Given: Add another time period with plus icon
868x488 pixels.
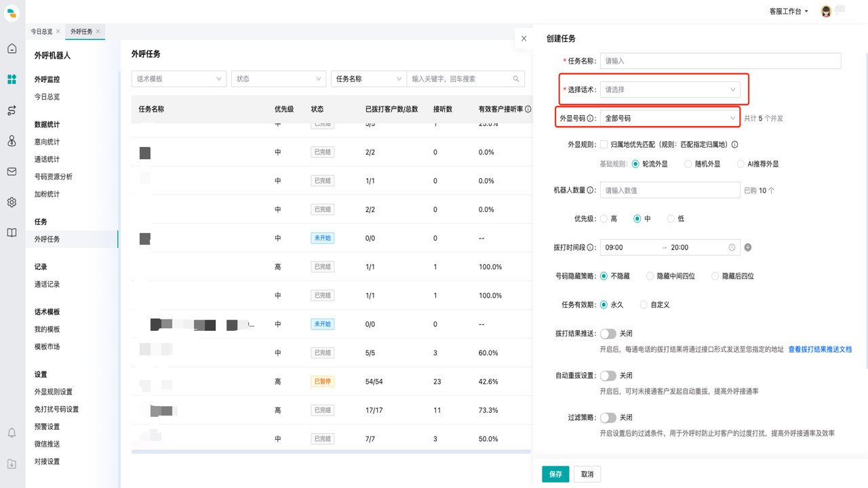Looking at the screenshot, I should (x=748, y=247).
